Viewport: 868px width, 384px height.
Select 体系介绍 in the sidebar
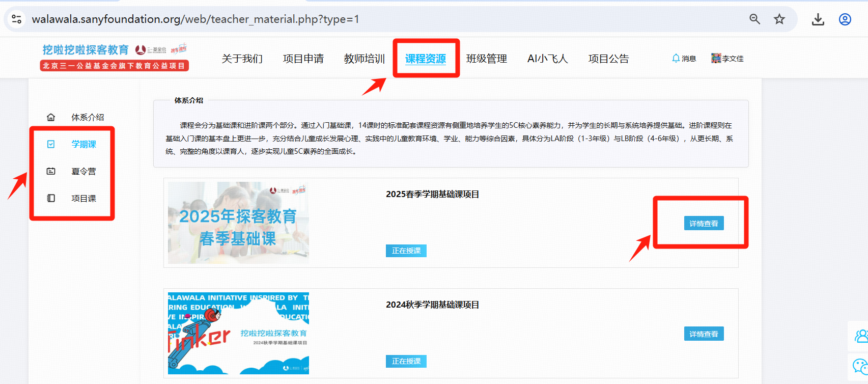(87, 117)
